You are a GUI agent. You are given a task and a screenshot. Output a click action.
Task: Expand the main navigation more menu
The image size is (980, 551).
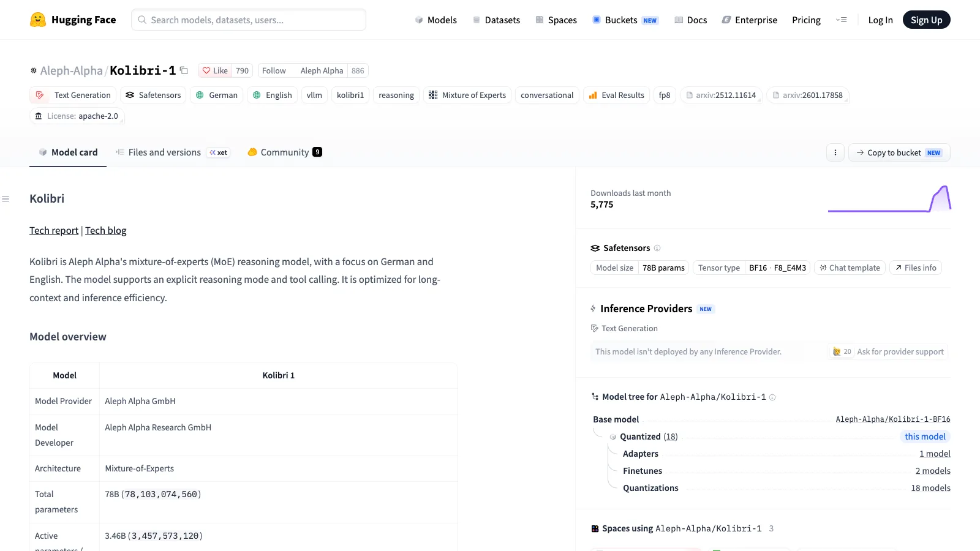(x=842, y=20)
